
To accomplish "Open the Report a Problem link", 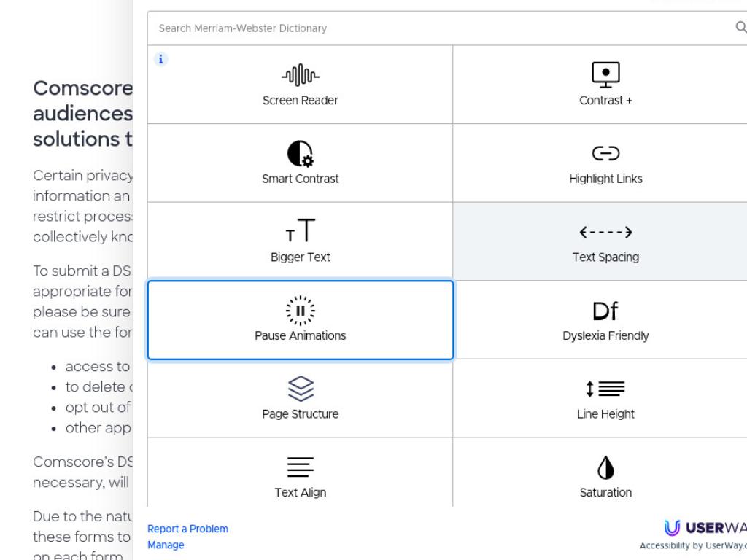I will pyautogui.click(x=187, y=529).
